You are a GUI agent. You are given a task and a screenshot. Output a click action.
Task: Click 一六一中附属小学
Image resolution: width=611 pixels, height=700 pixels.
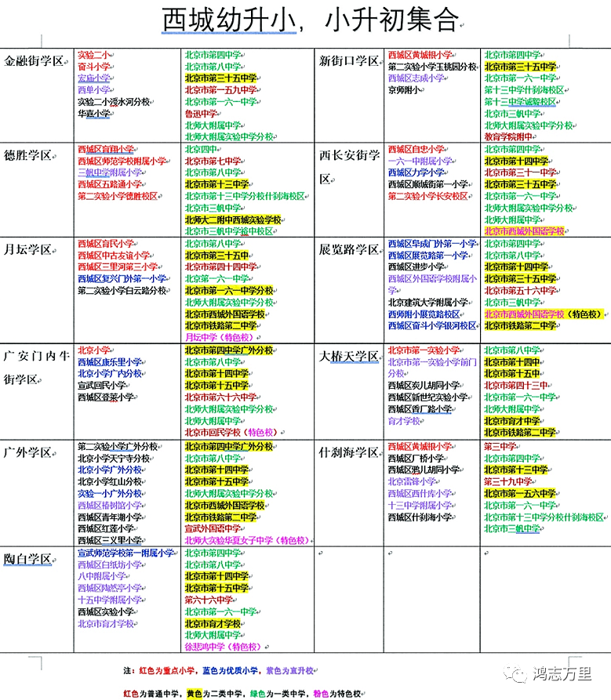[x=420, y=161]
